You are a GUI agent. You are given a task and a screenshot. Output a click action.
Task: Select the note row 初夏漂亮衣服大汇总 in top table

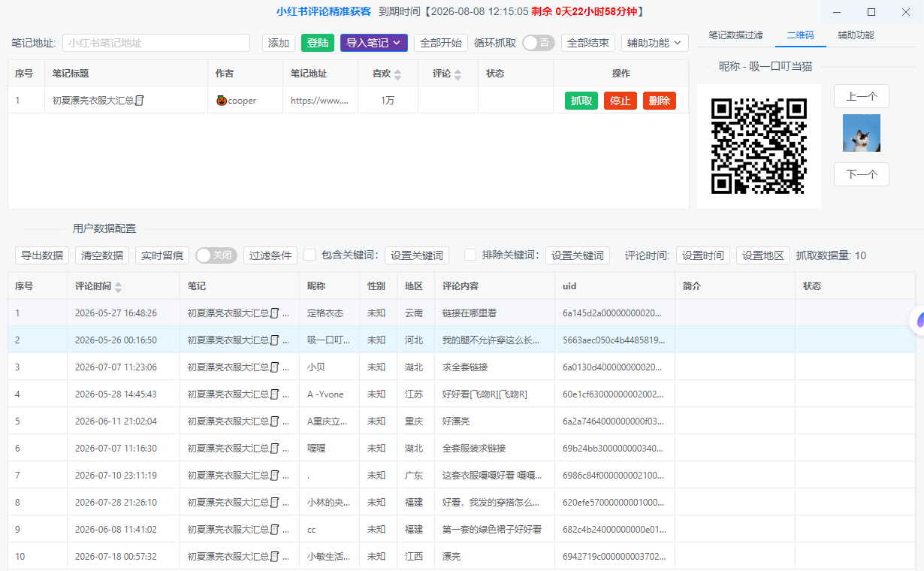point(348,101)
